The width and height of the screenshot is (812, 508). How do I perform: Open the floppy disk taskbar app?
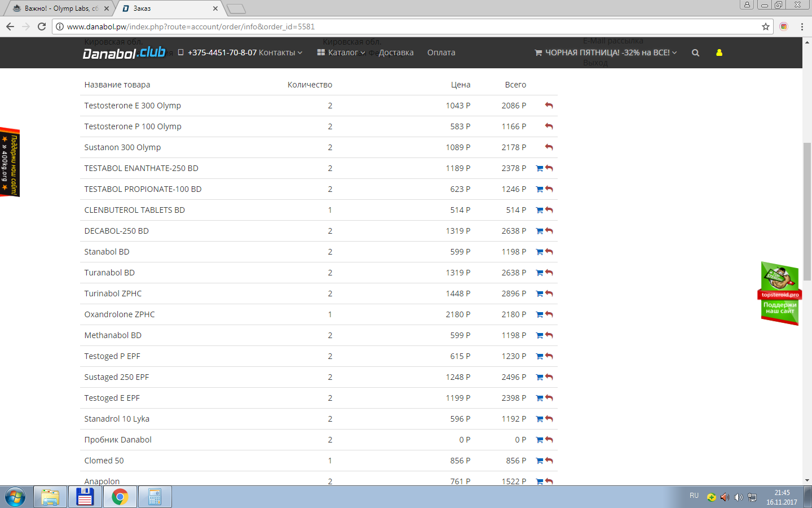85,497
